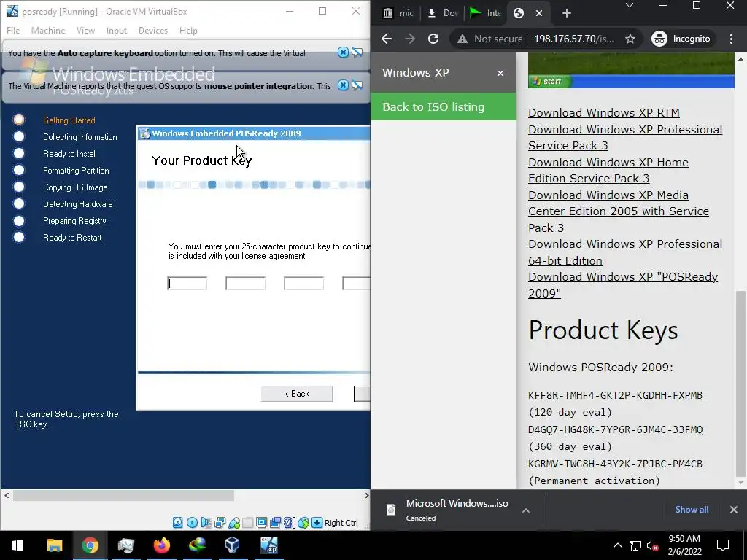Screen dimensions: 747x560
Task: Expand the download item options chevron
Action: click(525, 510)
